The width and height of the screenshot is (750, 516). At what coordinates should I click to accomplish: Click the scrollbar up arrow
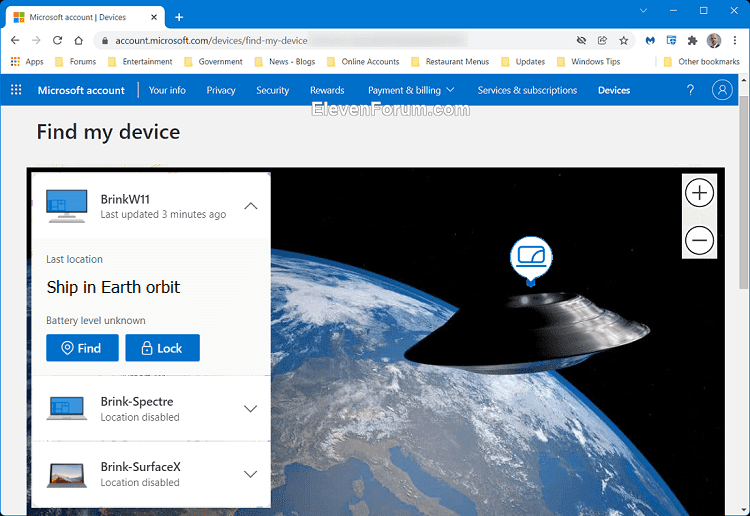(x=744, y=80)
